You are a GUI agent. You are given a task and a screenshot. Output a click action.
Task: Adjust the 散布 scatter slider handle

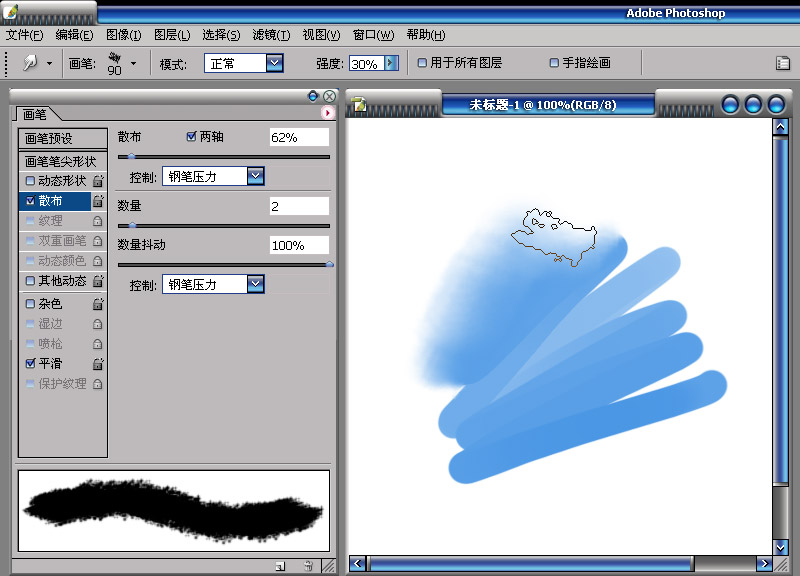click(131, 157)
